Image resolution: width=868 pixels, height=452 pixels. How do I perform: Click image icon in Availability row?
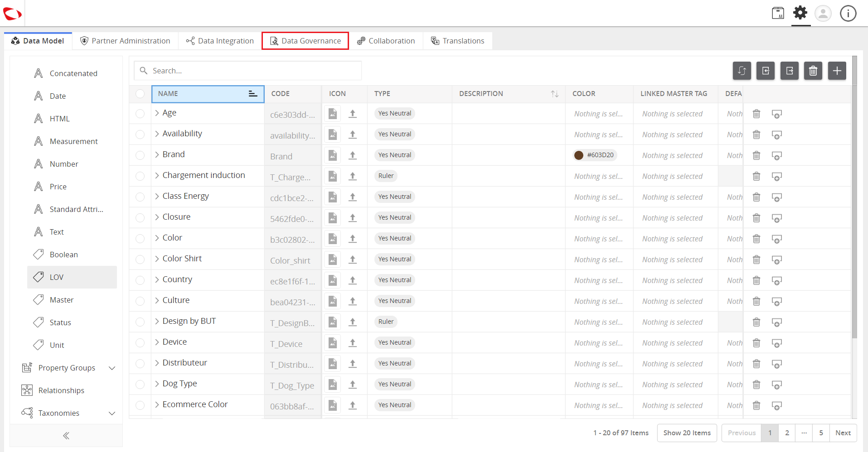333,135
